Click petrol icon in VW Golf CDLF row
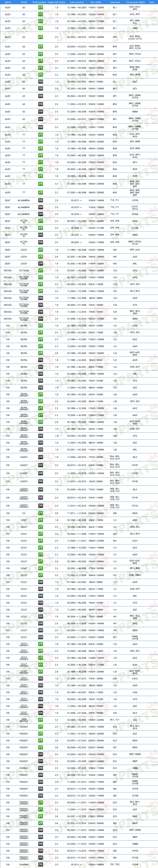Screen dimensions: 158x868 [x=40, y=541]
